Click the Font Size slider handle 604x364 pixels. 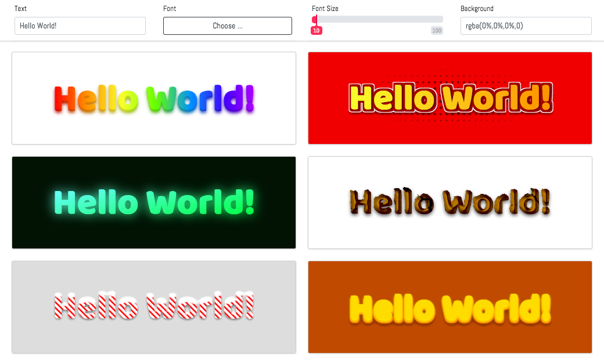[315, 19]
